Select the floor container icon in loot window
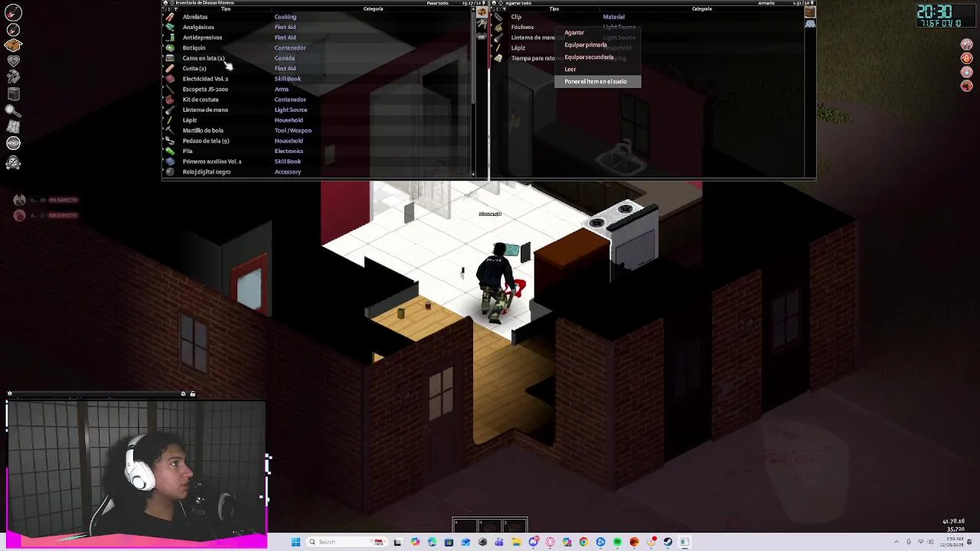 point(810,24)
